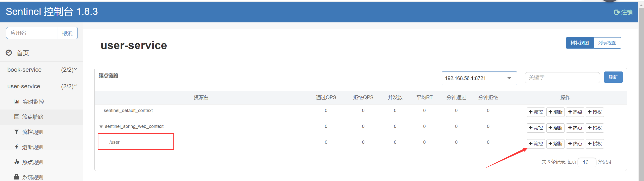Click the 分钟通过 column header
The image size is (644, 181).
point(456,97)
